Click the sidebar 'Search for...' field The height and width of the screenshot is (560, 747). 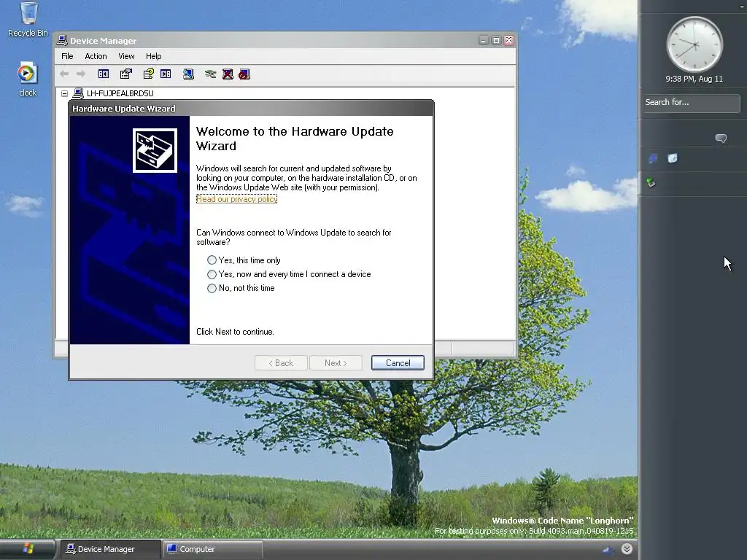pyautogui.click(x=692, y=102)
